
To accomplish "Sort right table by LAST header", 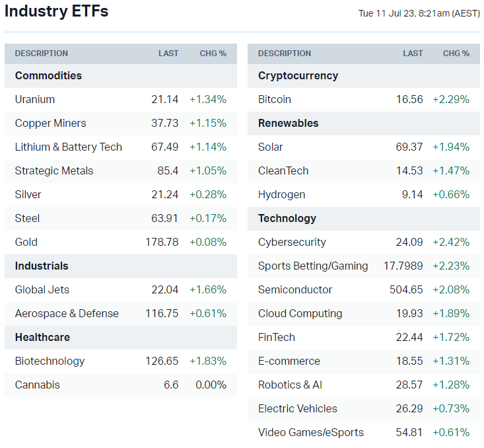I will click(413, 54).
